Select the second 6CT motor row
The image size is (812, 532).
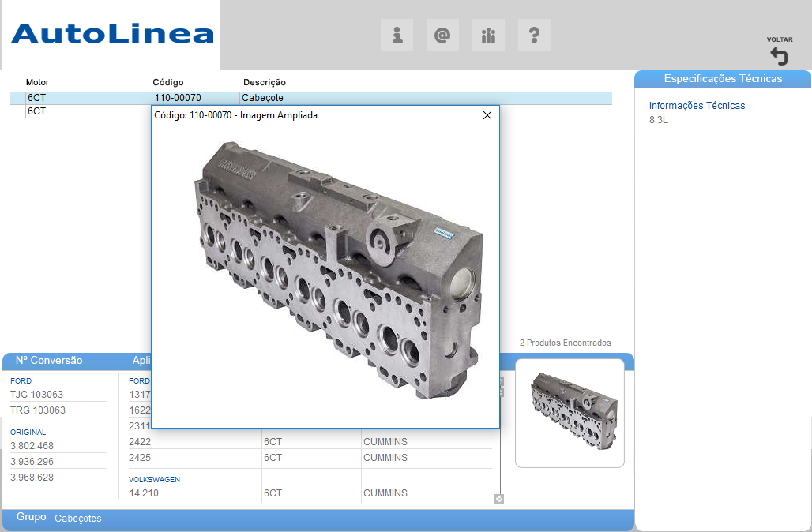point(37,111)
